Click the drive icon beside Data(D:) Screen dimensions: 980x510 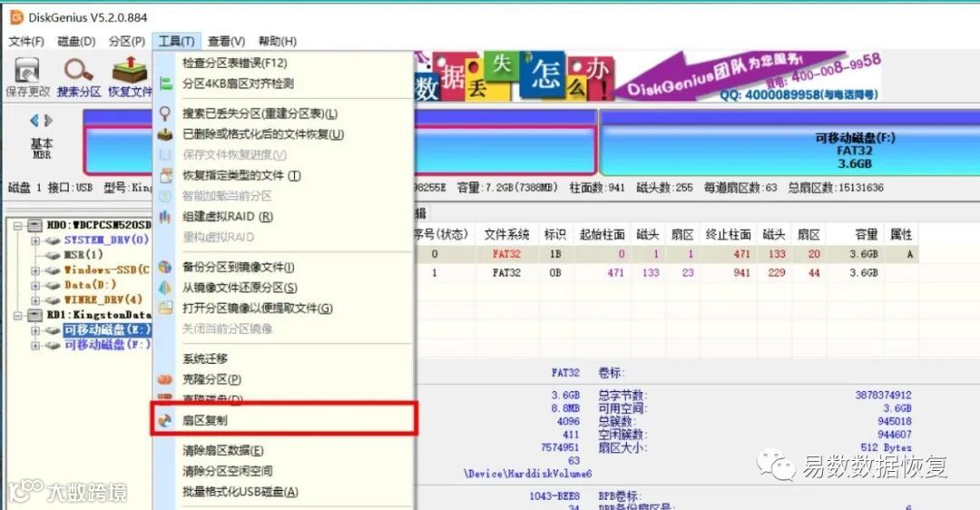(53, 285)
